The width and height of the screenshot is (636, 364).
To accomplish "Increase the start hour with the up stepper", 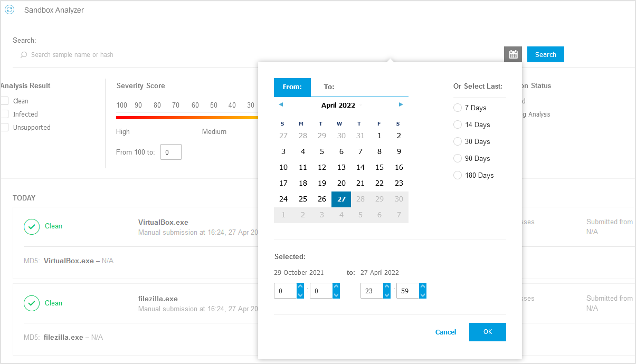I will click(300, 288).
